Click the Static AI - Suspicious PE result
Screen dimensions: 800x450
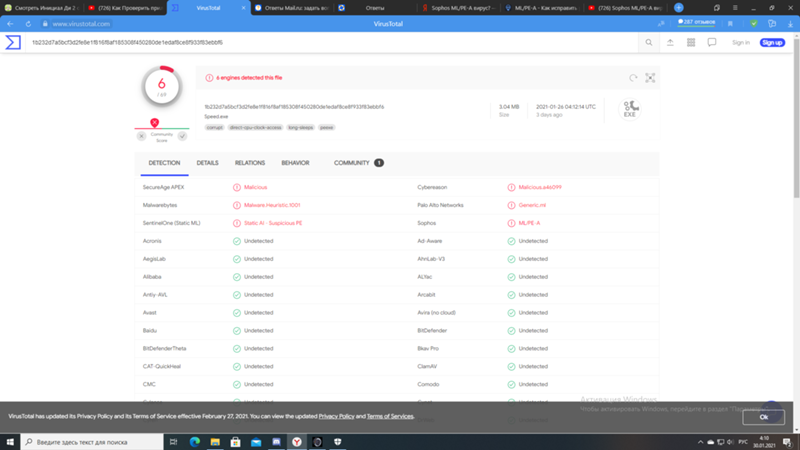pos(273,223)
